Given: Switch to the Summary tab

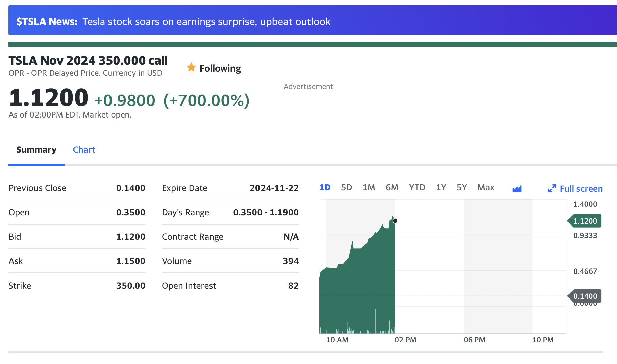Looking at the screenshot, I should [36, 150].
